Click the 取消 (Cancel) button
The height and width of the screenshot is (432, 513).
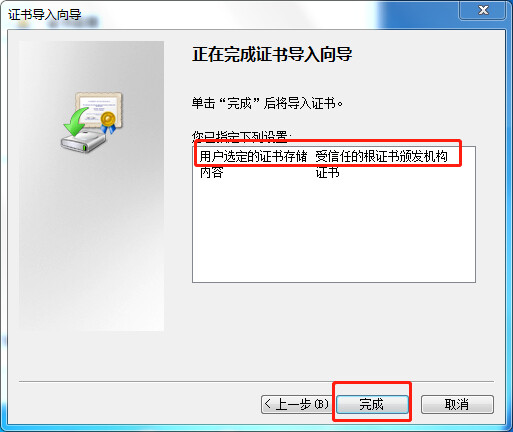point(457,404)
